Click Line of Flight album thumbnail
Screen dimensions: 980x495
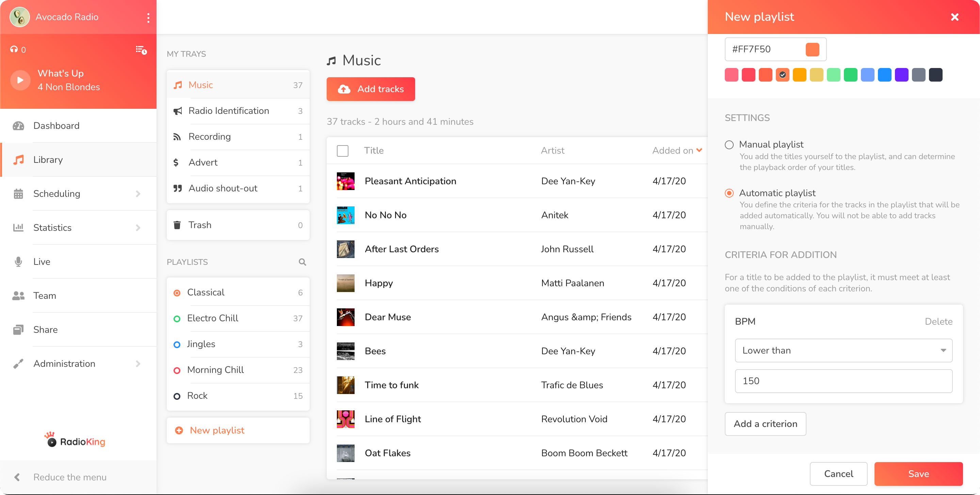tap(345, 419)
